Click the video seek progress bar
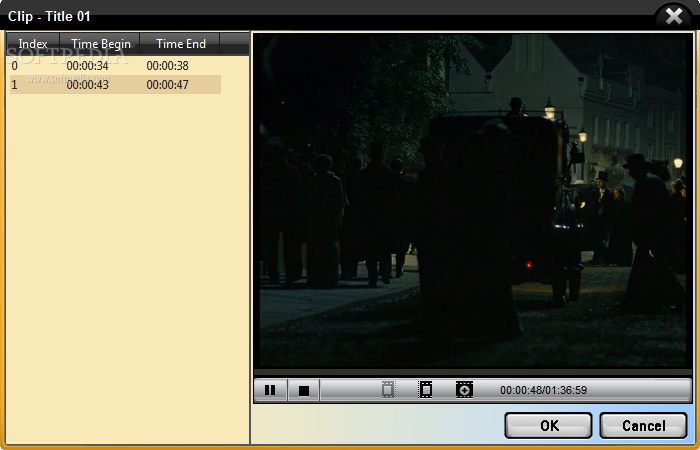 click(x=473, y=372)
